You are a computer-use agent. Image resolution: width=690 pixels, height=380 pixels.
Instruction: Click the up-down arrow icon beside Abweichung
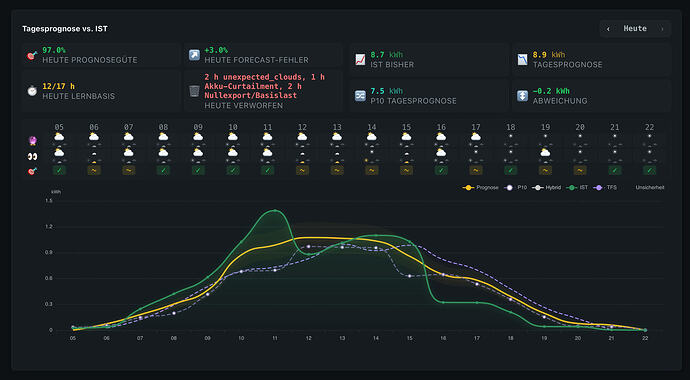point(522,96)
